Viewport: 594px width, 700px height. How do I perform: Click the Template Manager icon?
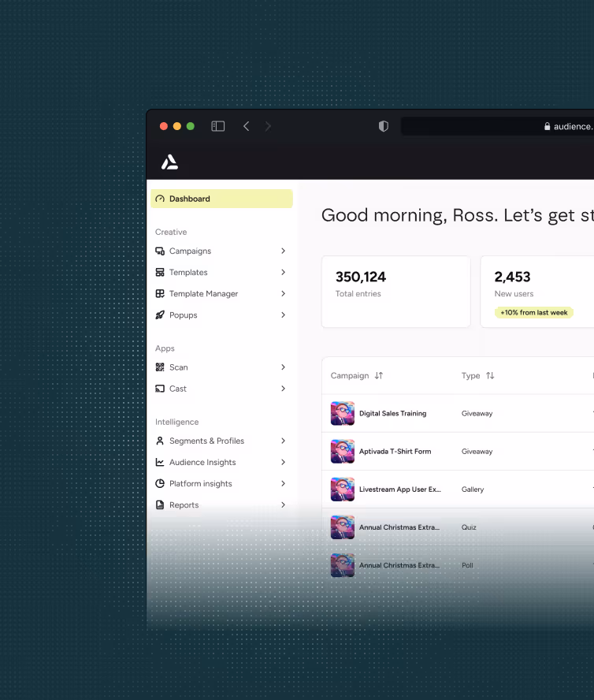pos(160,294)
